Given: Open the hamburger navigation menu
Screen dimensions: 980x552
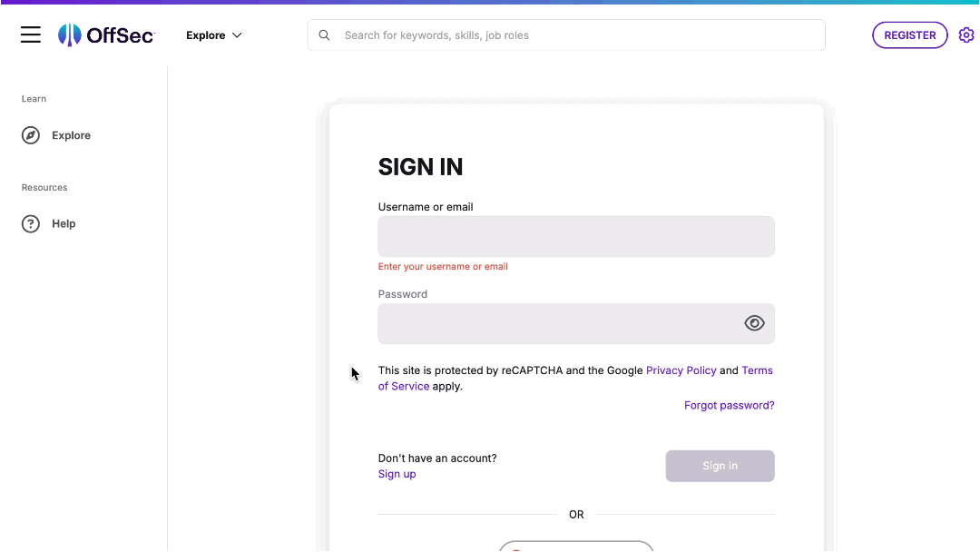Looking at the screenshot, I should point(31,35).
